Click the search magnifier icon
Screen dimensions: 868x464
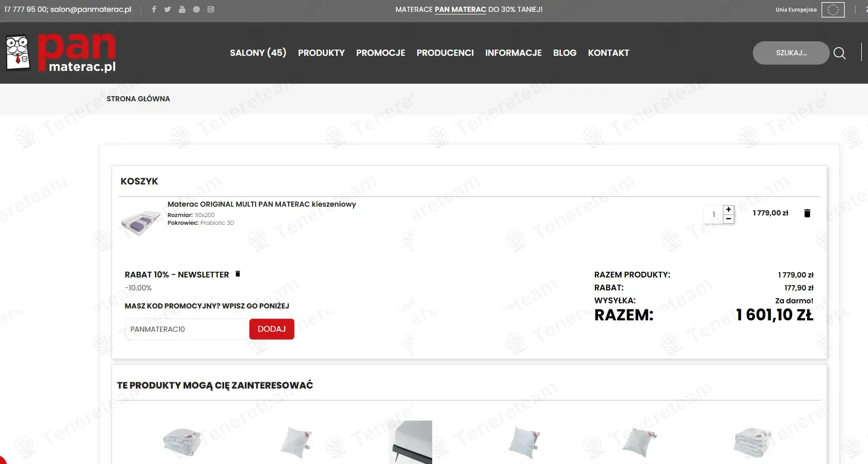pyautogui.click(x=840, y=53)
